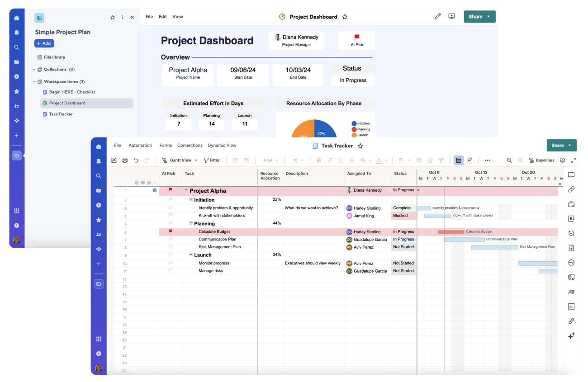Open the Conversations panel via the speech bubble icon
Viewport: 588px width, 382px height.
click(x=571, y=175)
